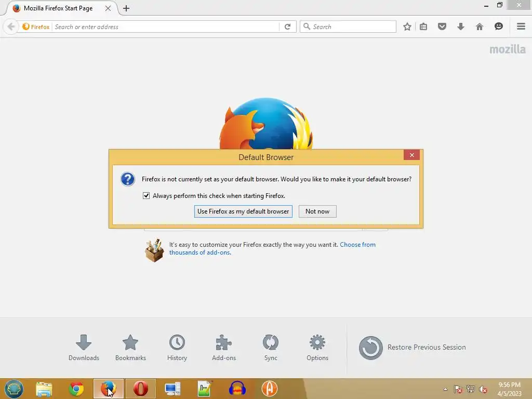Launch Opera from the taskbar
The width and height of the screenshot is (532, 399).
(x=140, y=389)
